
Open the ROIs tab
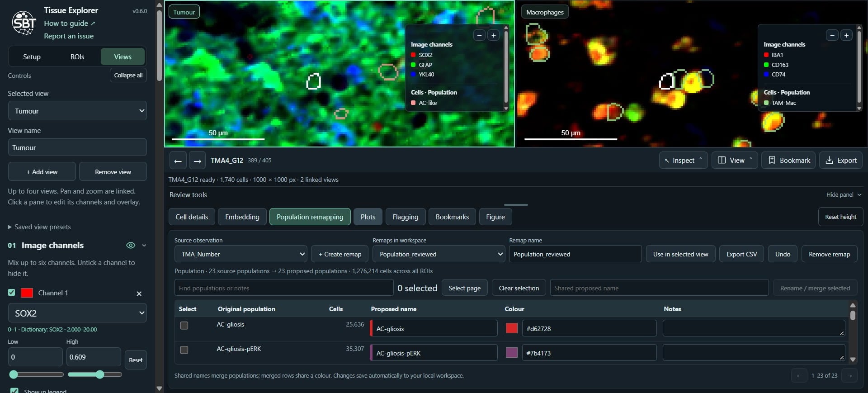(77, 57)
